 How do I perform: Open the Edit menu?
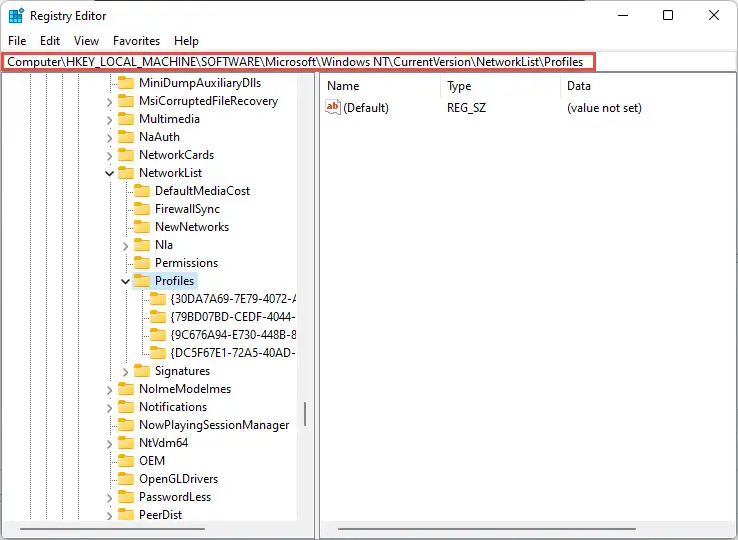50,41
